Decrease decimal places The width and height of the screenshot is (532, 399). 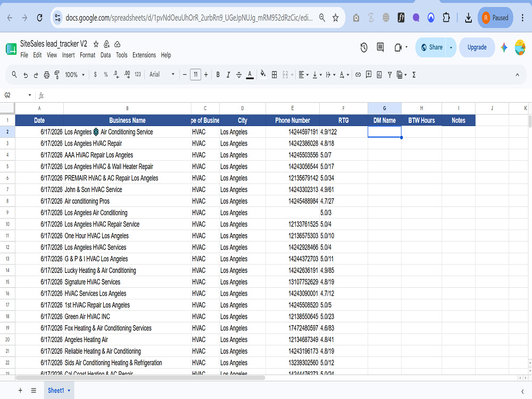click(117, 74)
